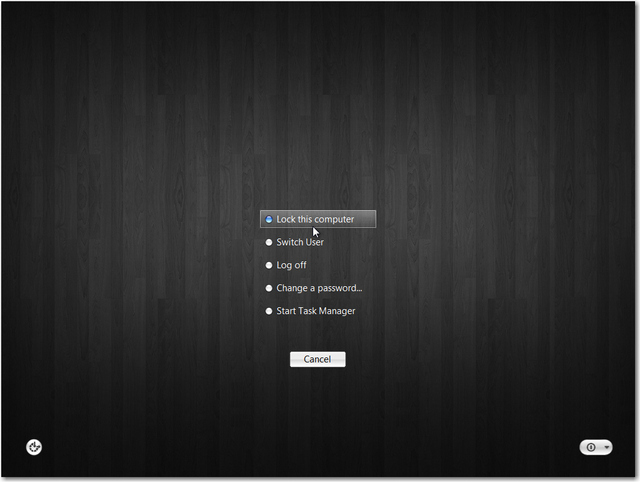
Task: Click the bullet beside Switch User
Action: [x=269, y=242]
